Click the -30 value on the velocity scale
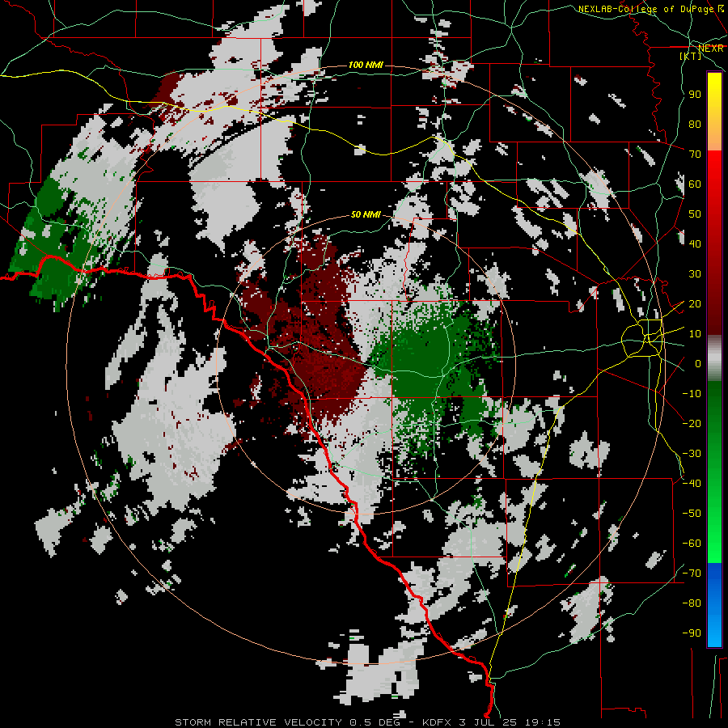The width and height of the screenshot is (728, 728). point(692,454)
